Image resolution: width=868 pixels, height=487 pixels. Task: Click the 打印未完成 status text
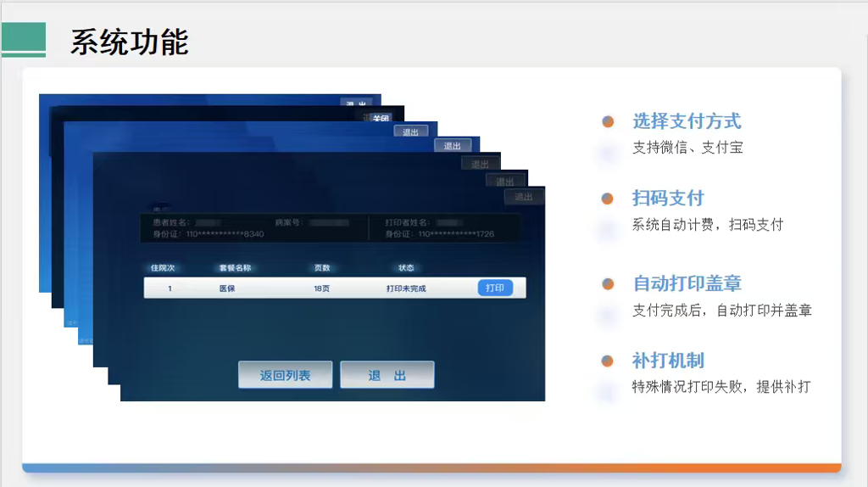point(406,288)
